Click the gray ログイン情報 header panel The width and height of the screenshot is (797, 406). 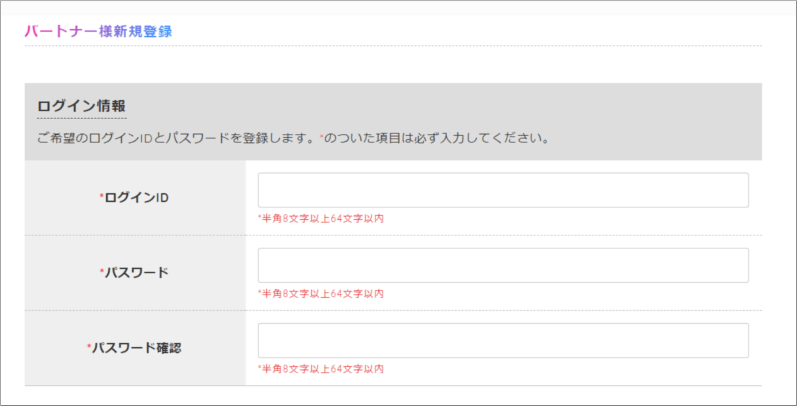coord(393,122)
